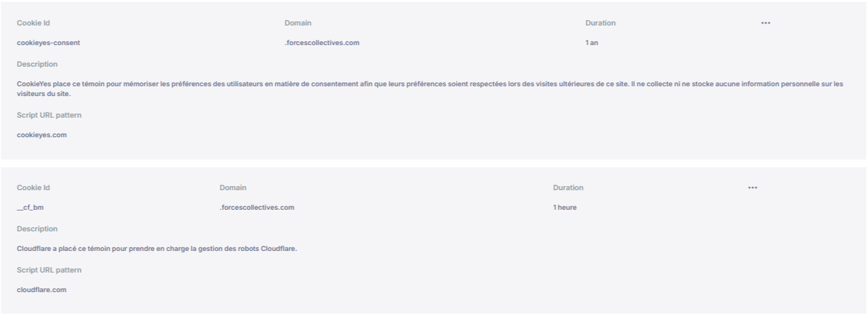868x315 pixels.
Task: Click the Cookie Id header in the first card
Action: (x=33, y=23)
